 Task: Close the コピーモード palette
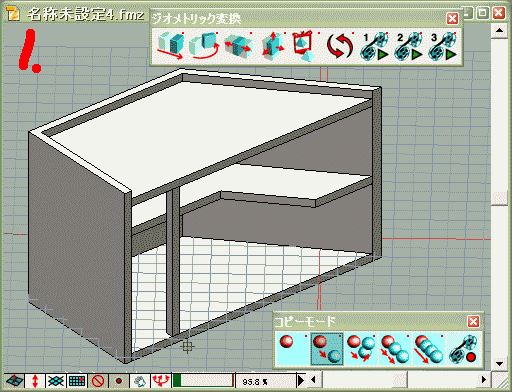click(473, 322)
